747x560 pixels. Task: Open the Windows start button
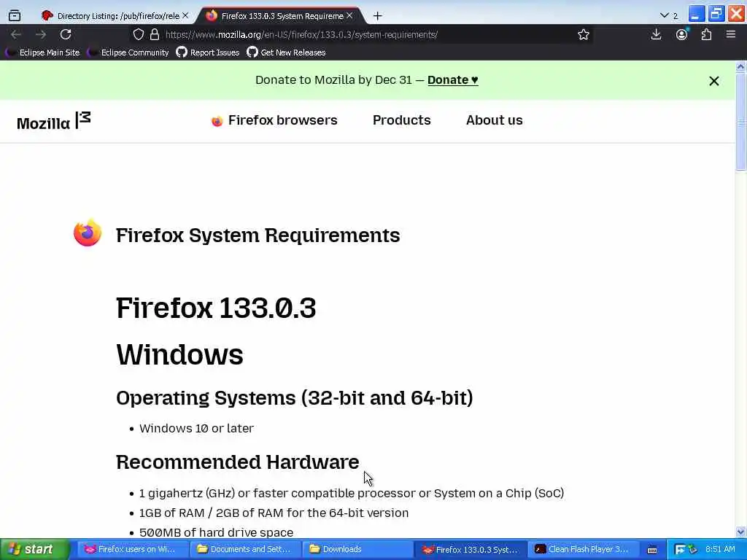(x=34, y=549)
